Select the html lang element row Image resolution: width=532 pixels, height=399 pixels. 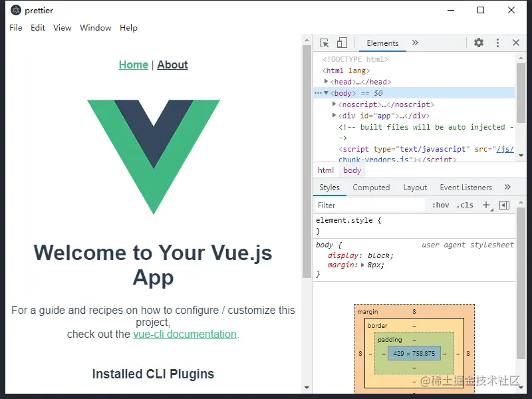pos(346,70)
